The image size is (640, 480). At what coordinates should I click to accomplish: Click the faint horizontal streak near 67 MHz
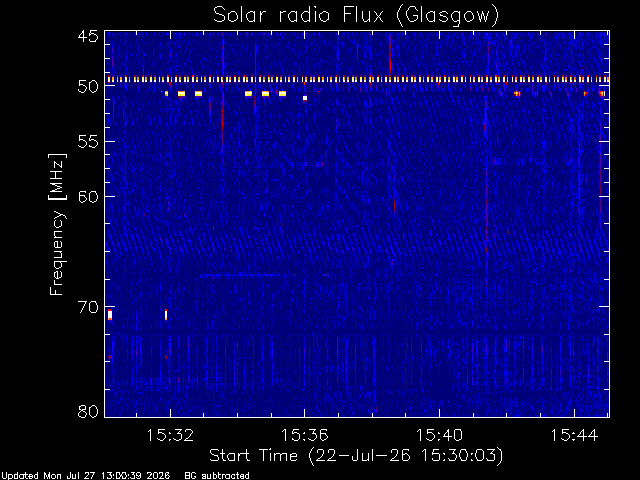(x=248, y=276)
